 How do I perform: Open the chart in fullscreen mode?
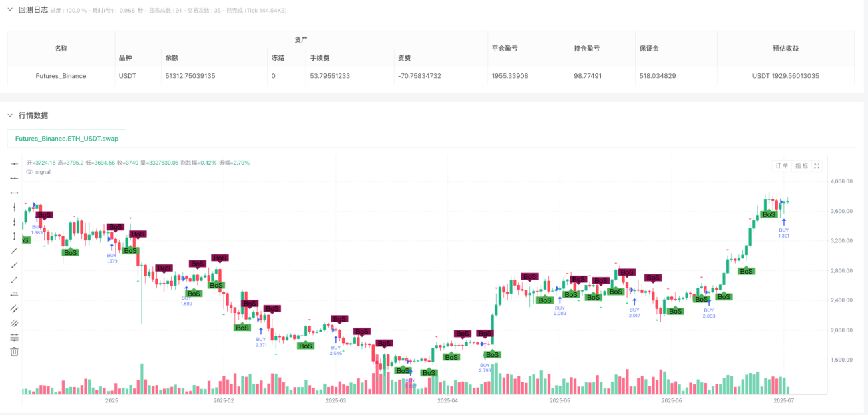(817, 166)
